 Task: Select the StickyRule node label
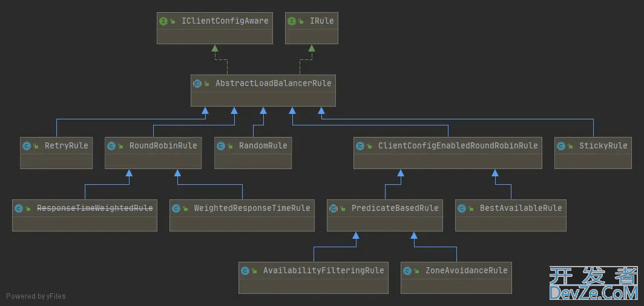(603, 145)
